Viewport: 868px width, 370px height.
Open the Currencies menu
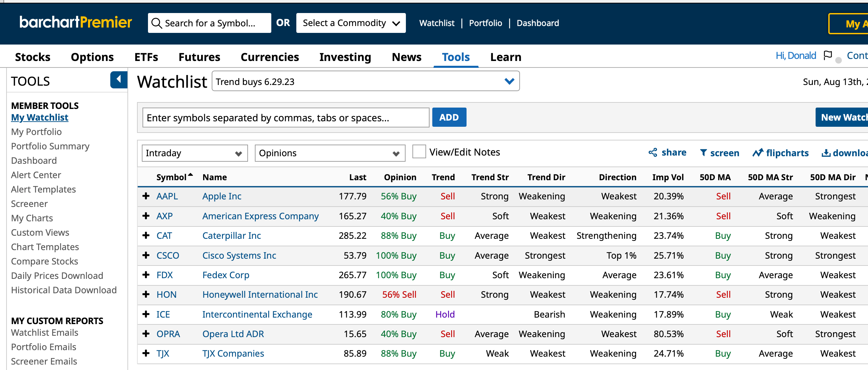pyautogui.click(x=270, y=57)
